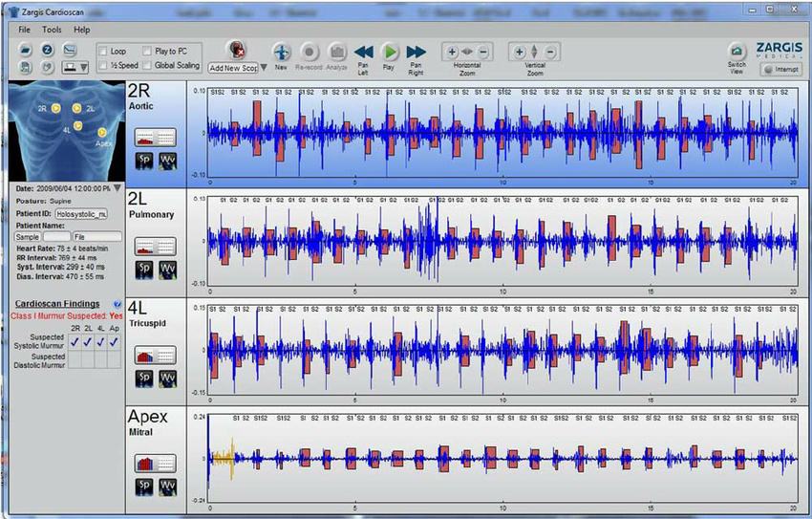The image size is (812, 519).
Task: Open spectrogram (Sp) for 2R Aortic
Action: click(145, 161)
